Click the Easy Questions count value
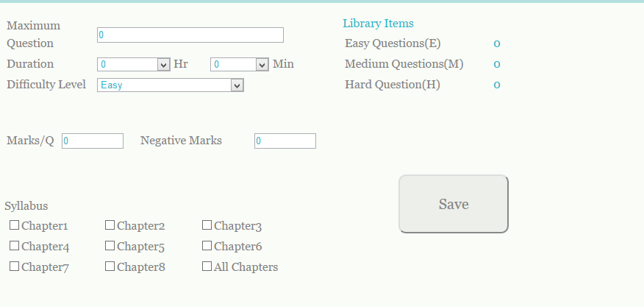Image resolution: width=644 pixels, height=307 pixels. coord(497,43)
